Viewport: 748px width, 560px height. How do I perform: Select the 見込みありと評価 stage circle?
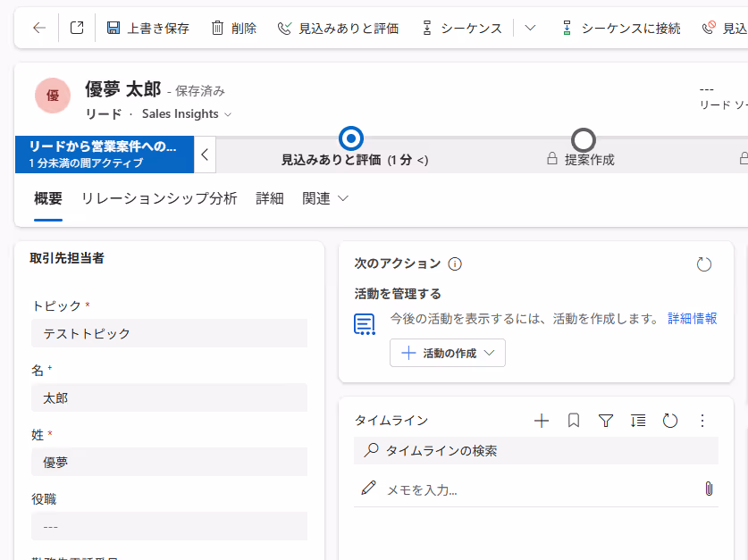tap(351, 138)
